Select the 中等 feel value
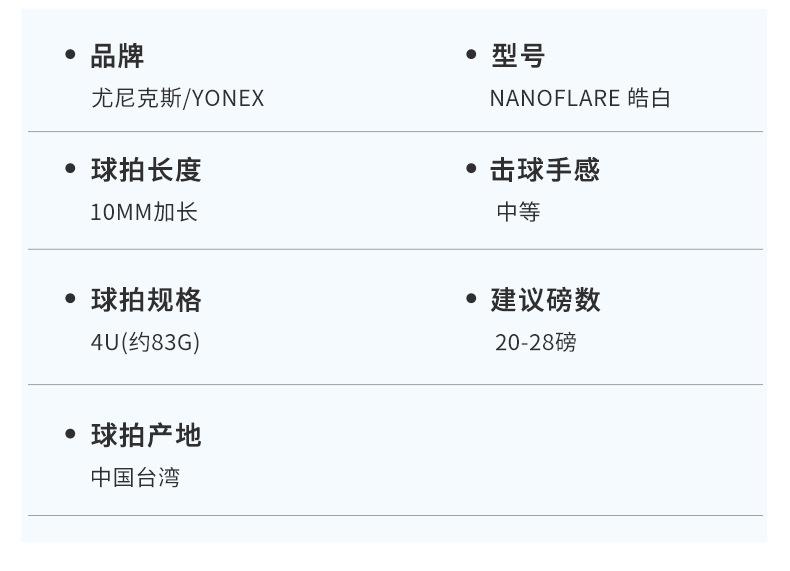Screen dimensions: 790x571 [518, 212]
